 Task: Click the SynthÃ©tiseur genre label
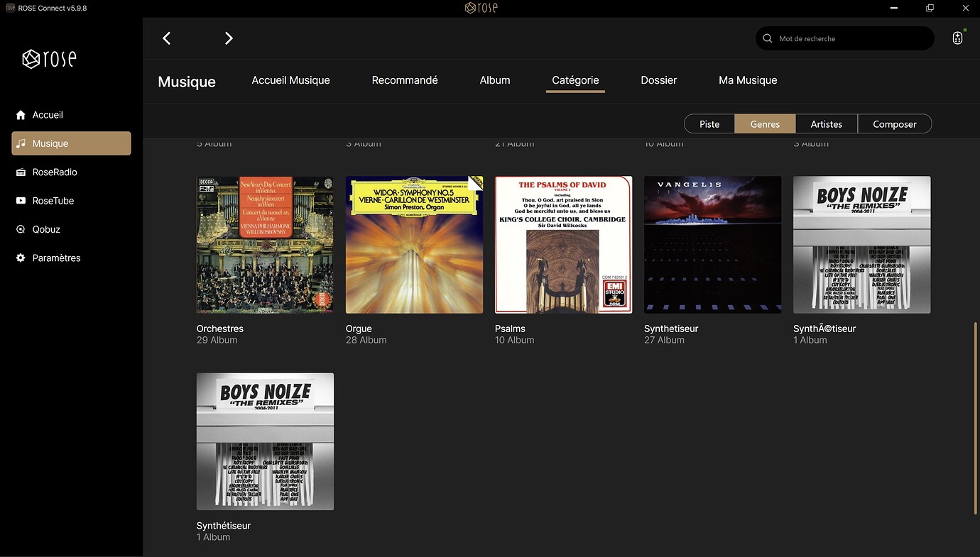pos(824,329)
